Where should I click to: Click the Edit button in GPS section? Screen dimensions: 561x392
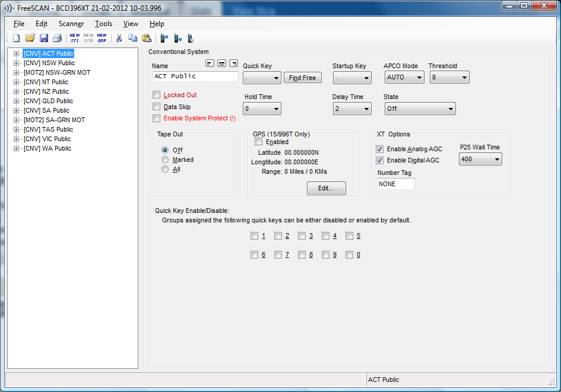(x=326, y=188)
